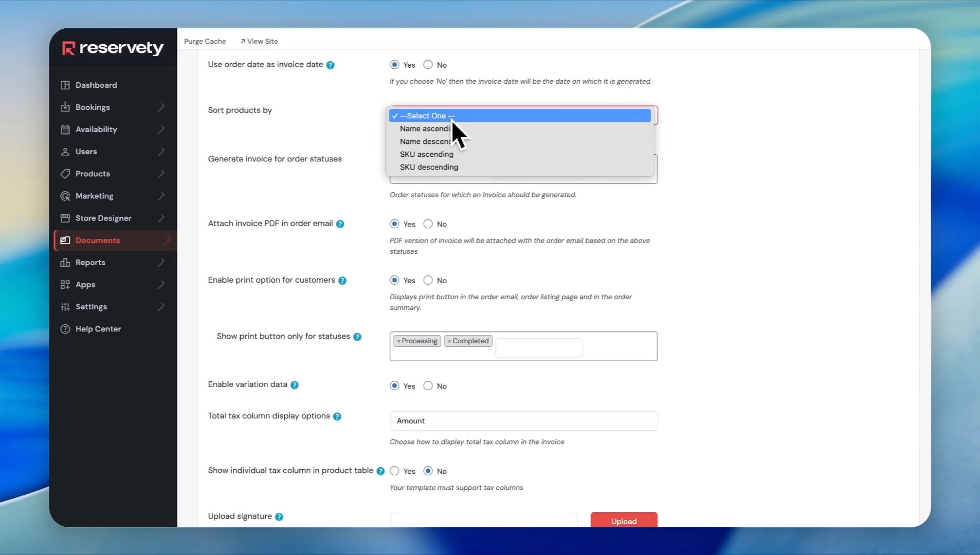Open the Settings sidebar menu
This screenshot has height=555, width=980.
click(92, 307)
